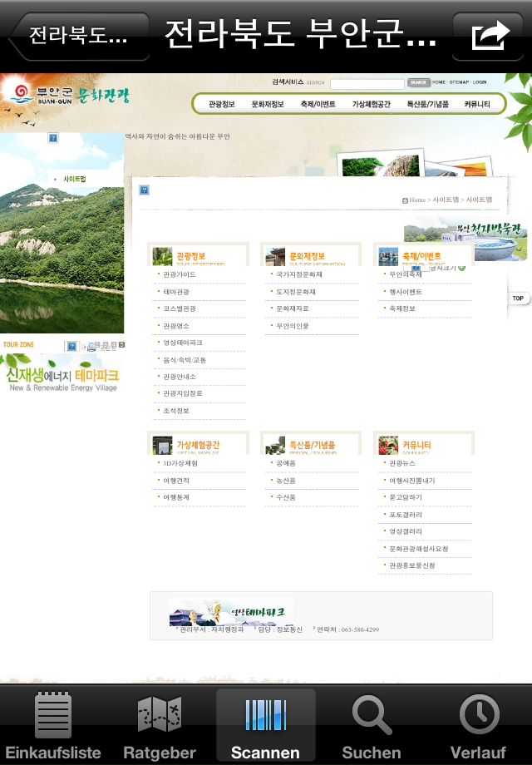Open the Verlauf clock tab
Screen dimensions: 532x765
[x=478, y=726]
